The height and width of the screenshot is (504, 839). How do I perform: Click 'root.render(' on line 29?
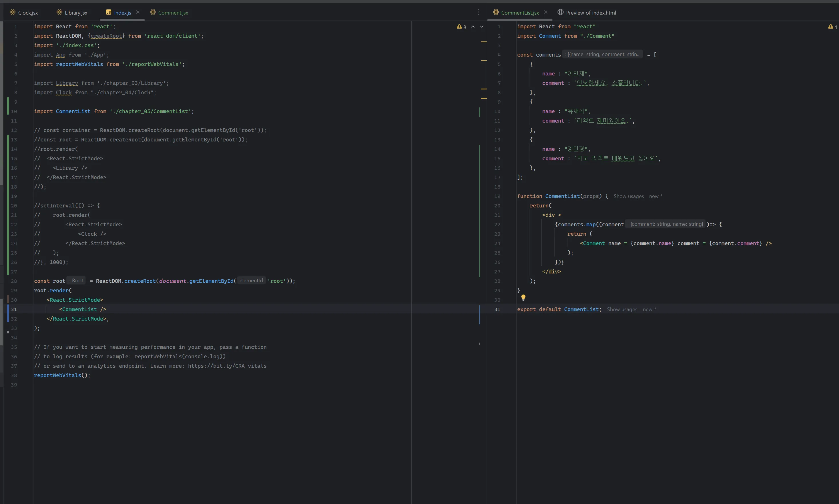(x=53, y=291)
